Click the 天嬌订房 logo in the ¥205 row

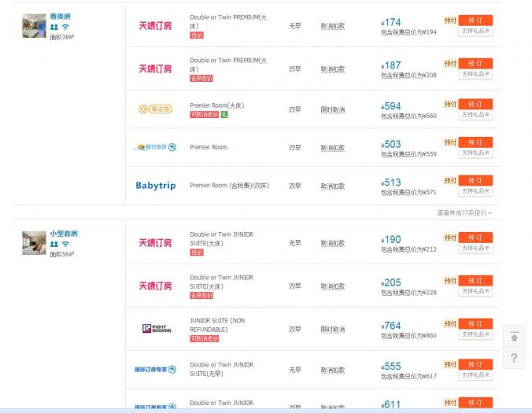click(155, 286)
